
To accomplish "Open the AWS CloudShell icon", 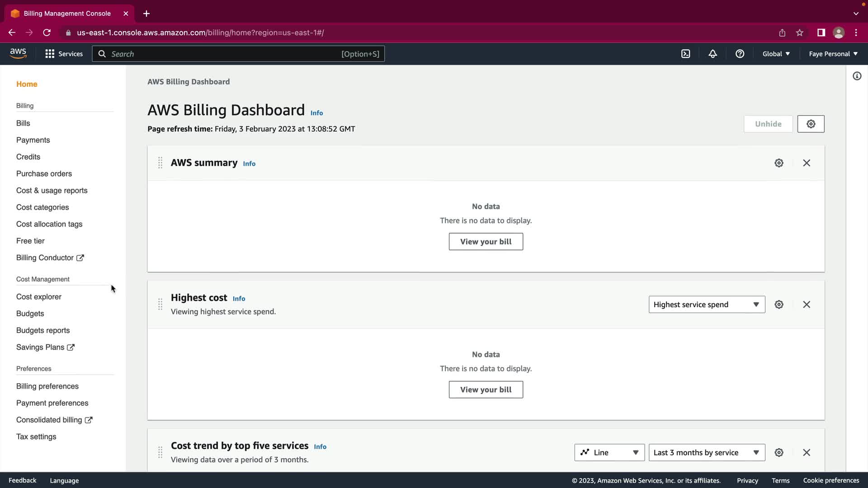I will click(686, 54).
